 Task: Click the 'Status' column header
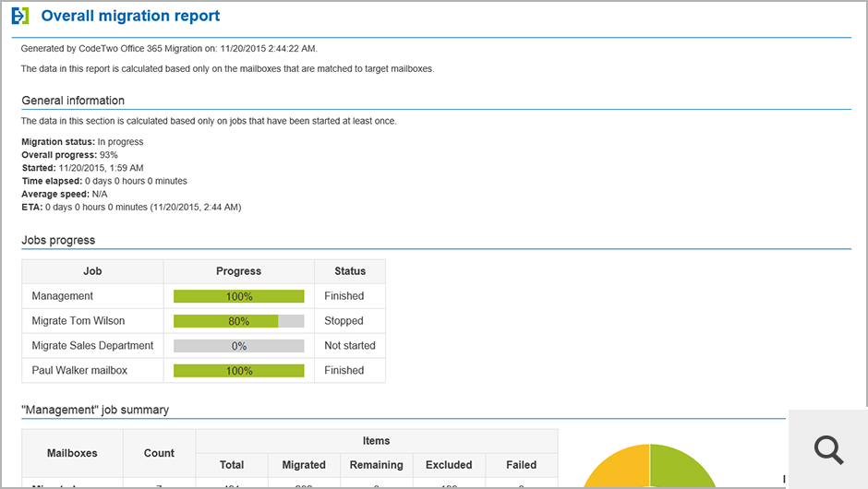[350, 271]
